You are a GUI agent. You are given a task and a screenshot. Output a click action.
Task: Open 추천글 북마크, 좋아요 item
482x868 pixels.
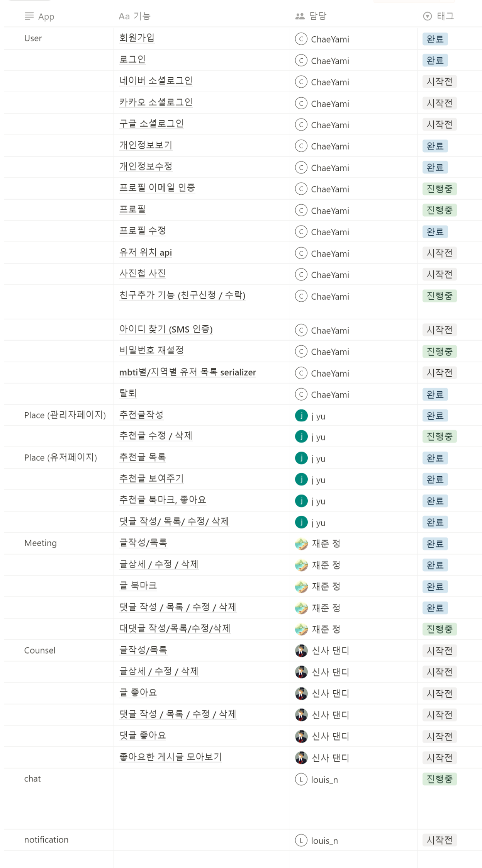click(163, 500)
